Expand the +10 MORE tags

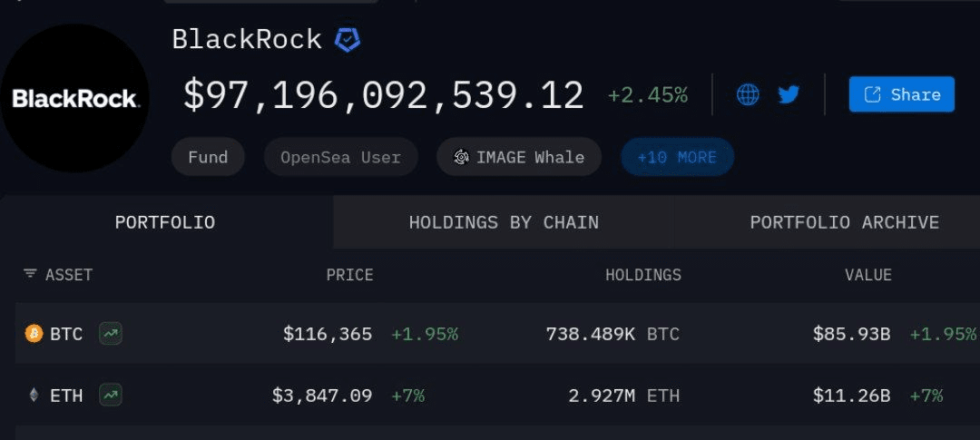[x=677, y=157]
